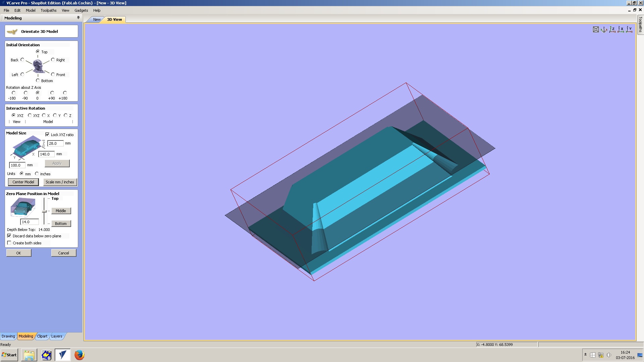Click the Orientate 3D Model eagle icon
Screen dimensions: 644x362
pyautogui.click(x=12, y=32)
